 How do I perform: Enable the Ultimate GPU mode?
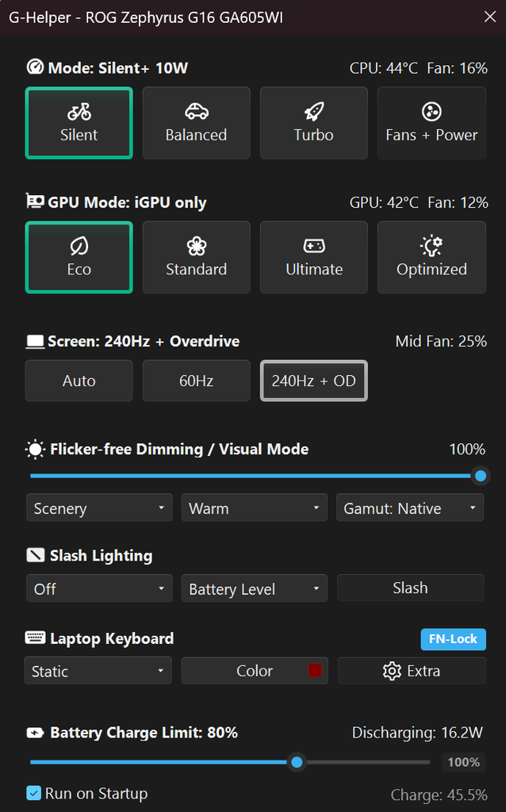click(314, 258)
